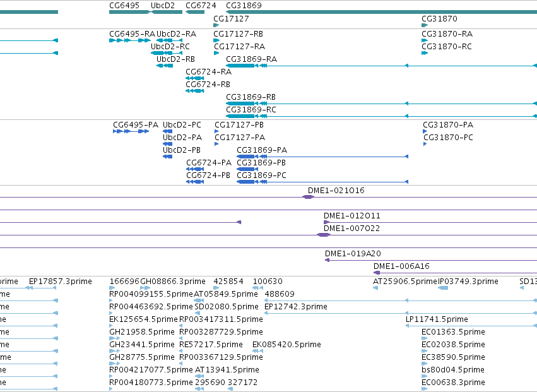537x392 pixels.
Task: Click the DME1-007O22 clone label
Action: (351, 229)
